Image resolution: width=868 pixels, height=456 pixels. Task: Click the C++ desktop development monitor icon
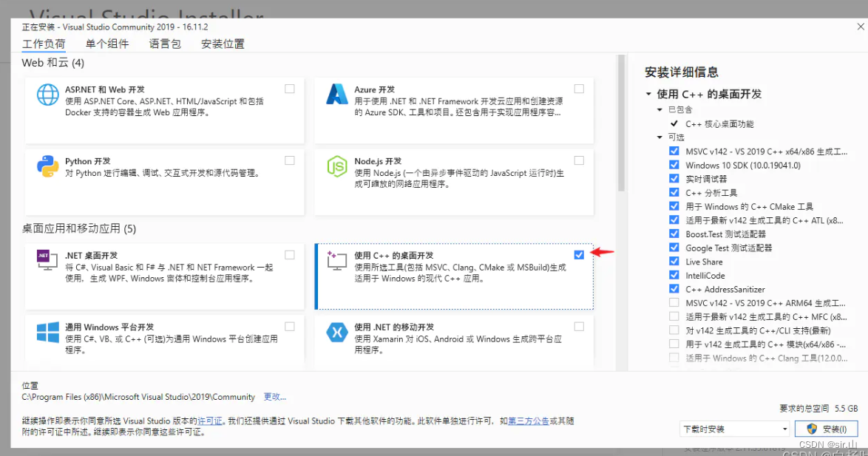[x=337, y=260]
